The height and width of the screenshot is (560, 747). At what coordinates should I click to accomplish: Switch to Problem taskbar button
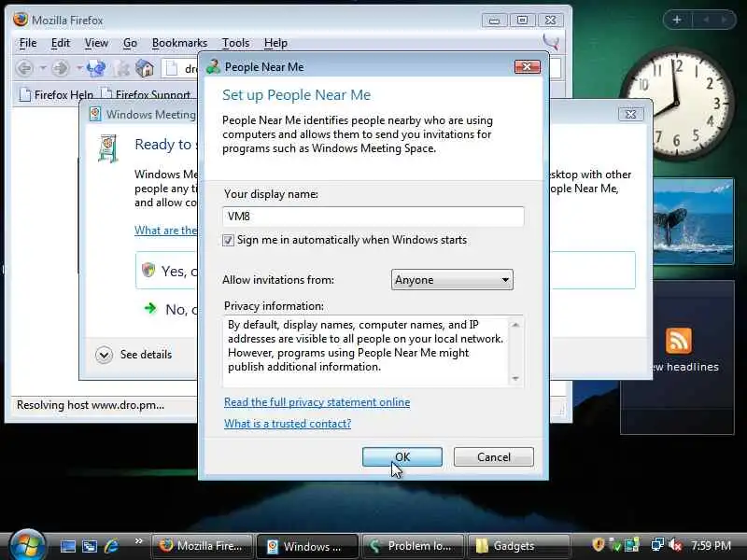pos(413,546)
